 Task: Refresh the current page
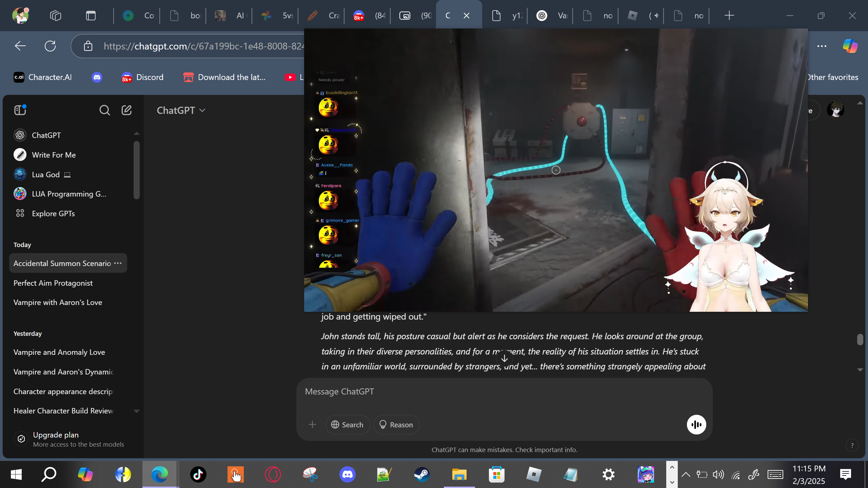(50, 46)
